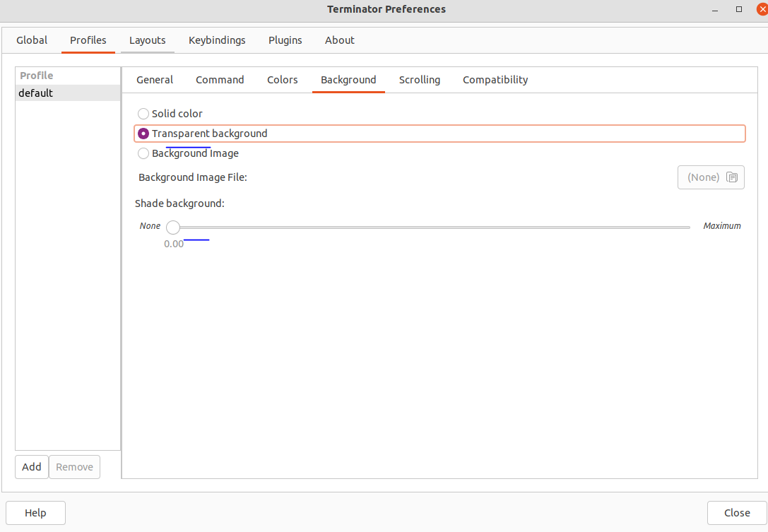Go to the Scrolling sub-tab
Screen dimensions: 768x532
[x=419, y=80]
